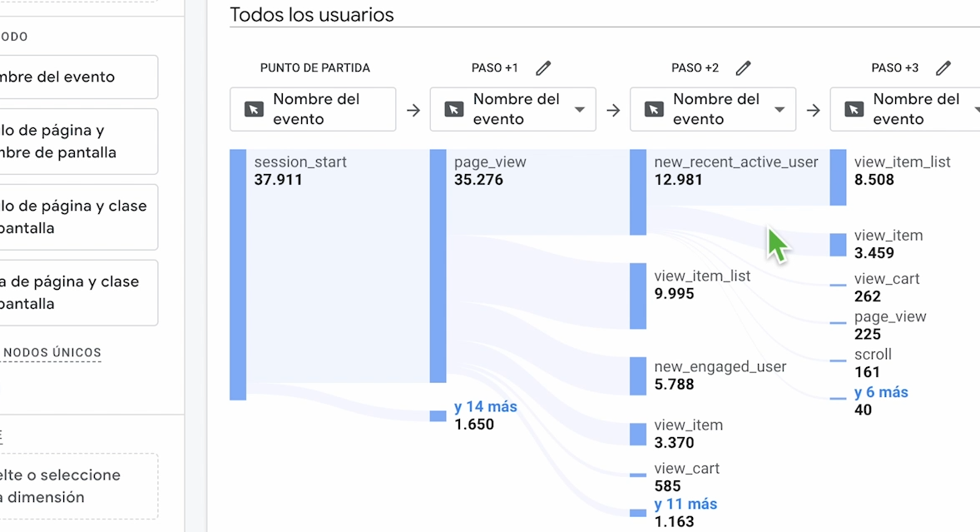980x532 pixels.
Task: Expand the 'y 14 más' link
Action: (x=486, y=407)
